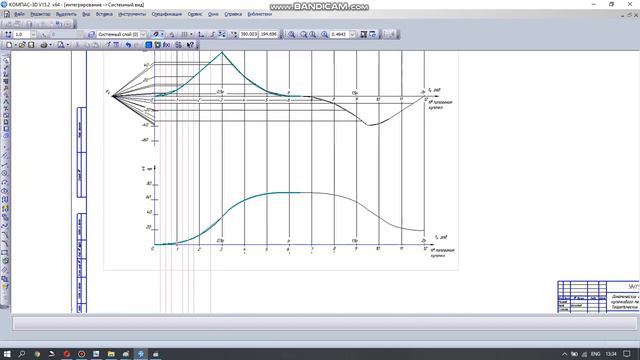Open the Редактор menu

click(x=40, y=14)
